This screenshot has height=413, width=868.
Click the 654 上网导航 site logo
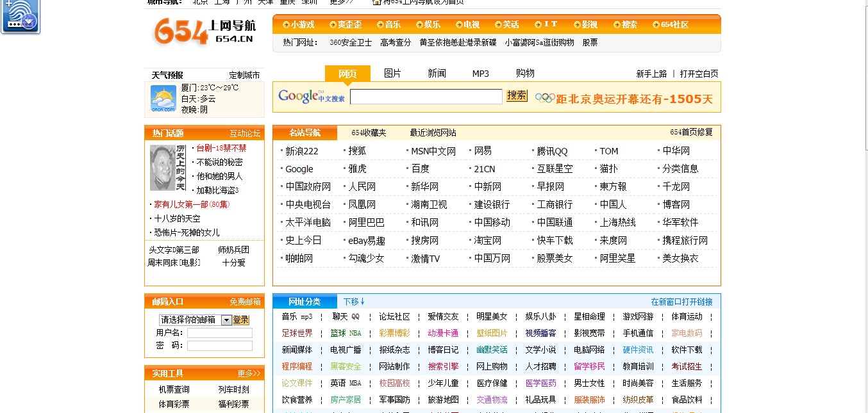pos(205,31)
